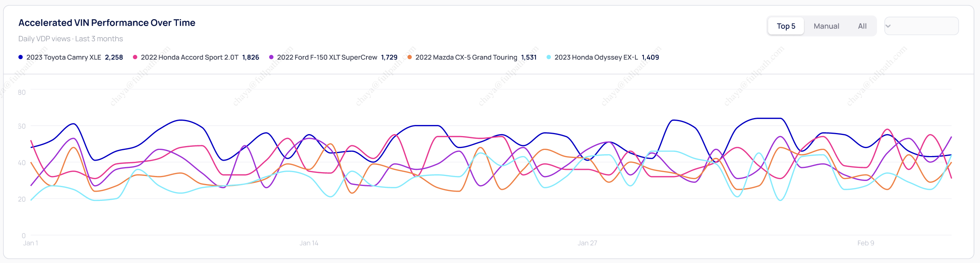Click the Feb 9 axis label
Viewport: 980px width, 263px height.
pyautogui.click(x=866, y=243)
